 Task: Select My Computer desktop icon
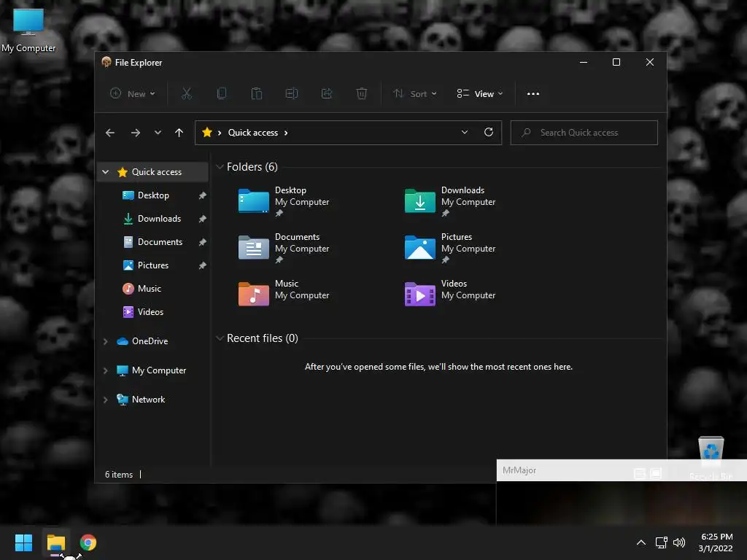(x=28, y=31)
